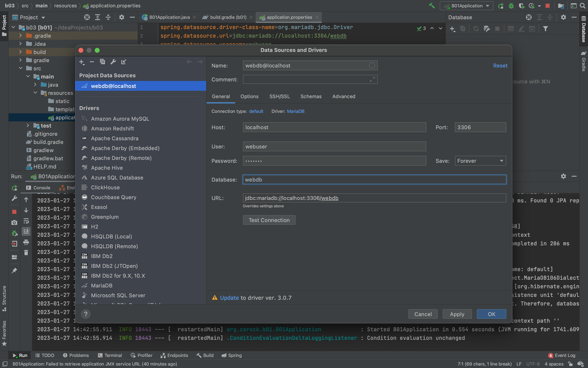
Task: Select Microsoft SQL Server driver
Action: point(141,295)
